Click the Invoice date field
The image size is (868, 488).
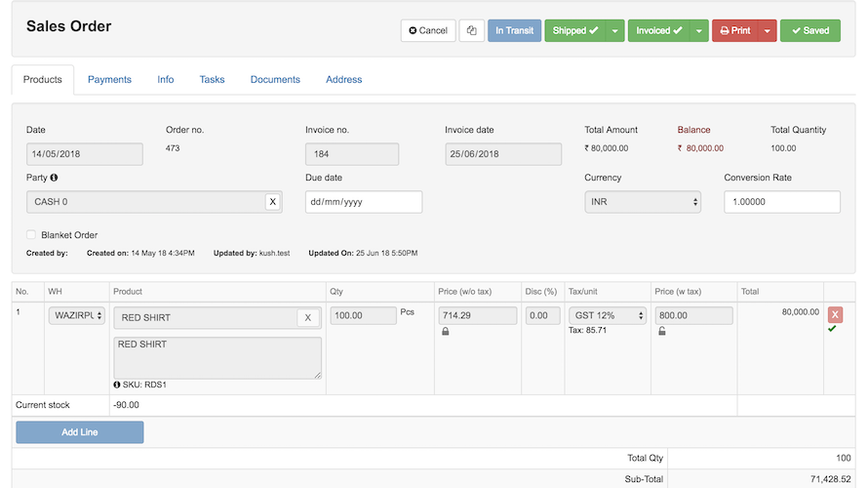point(503,154)
